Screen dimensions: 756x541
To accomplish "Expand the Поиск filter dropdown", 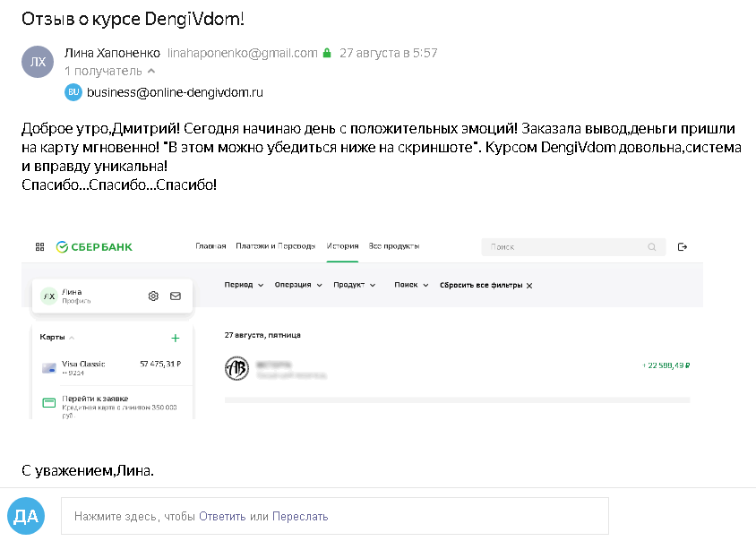I will (411, 285).
